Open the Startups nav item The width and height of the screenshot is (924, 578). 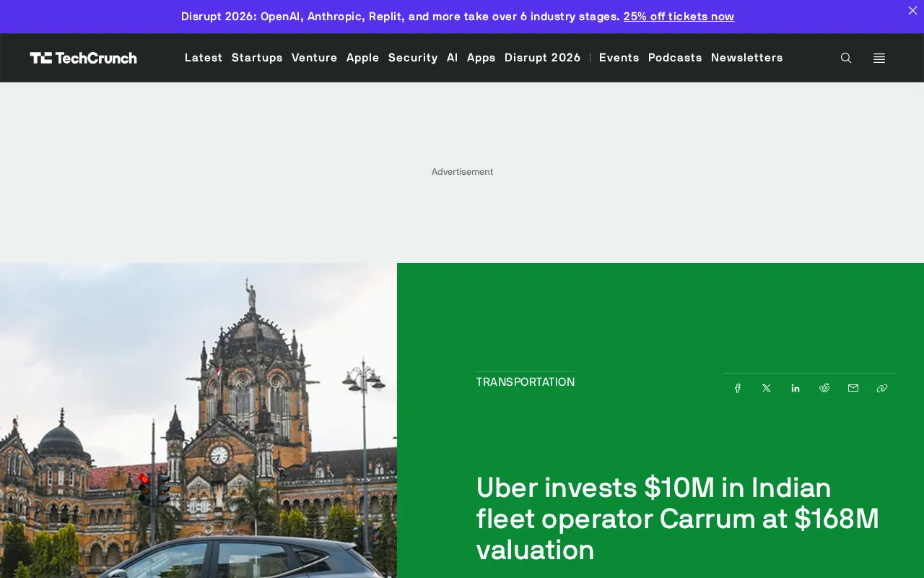click(x=257, y=58)
